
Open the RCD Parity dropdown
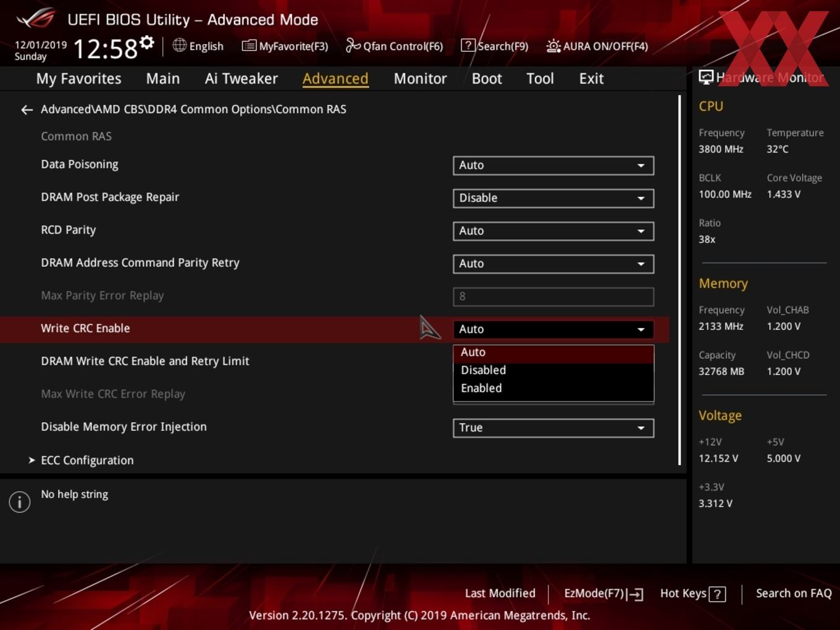click(x=553, y=231)
